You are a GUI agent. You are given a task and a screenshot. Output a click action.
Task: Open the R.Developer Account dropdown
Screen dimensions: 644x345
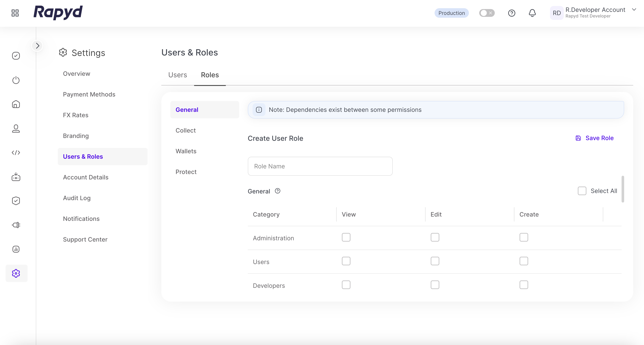click(x=634, y=10)
